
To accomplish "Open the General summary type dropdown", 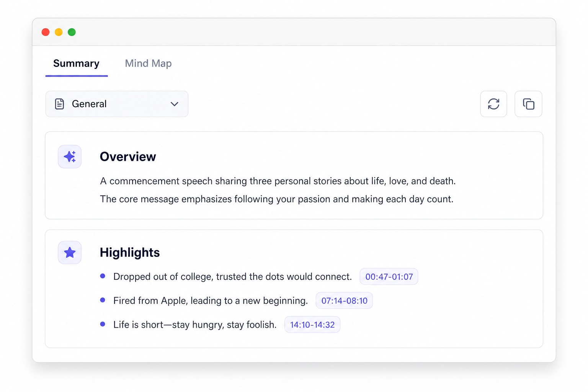I will point(117,104).
